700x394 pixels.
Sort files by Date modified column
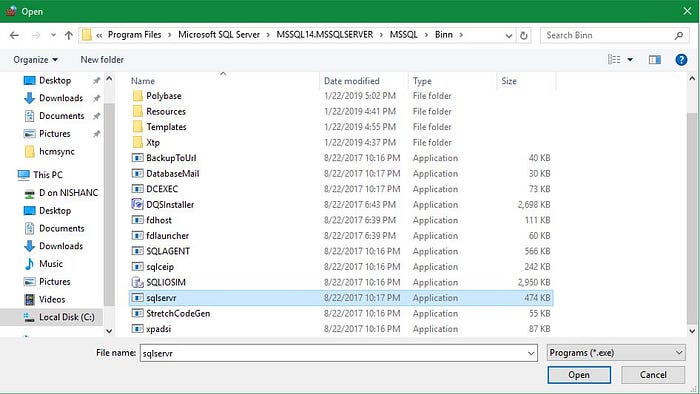[x=352, y=81]
